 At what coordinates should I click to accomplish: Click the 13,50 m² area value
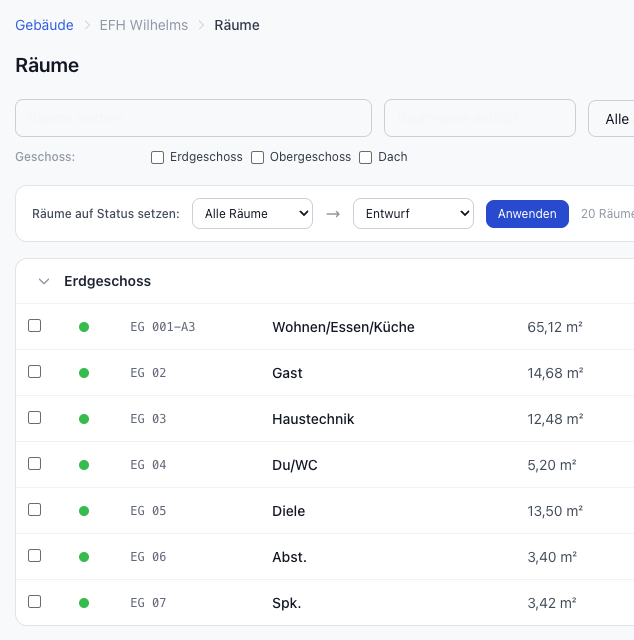[x=555, y=511]
